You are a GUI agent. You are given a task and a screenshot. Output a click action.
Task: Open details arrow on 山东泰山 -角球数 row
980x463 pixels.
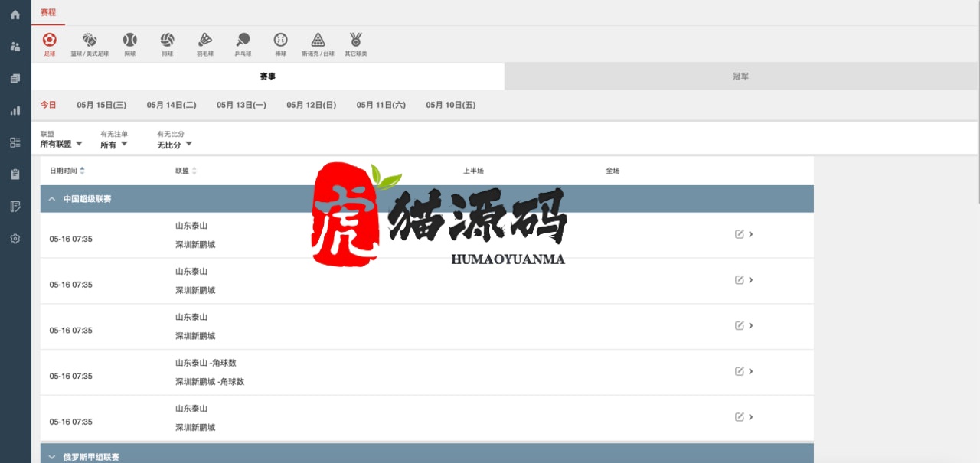pos(751,371)
